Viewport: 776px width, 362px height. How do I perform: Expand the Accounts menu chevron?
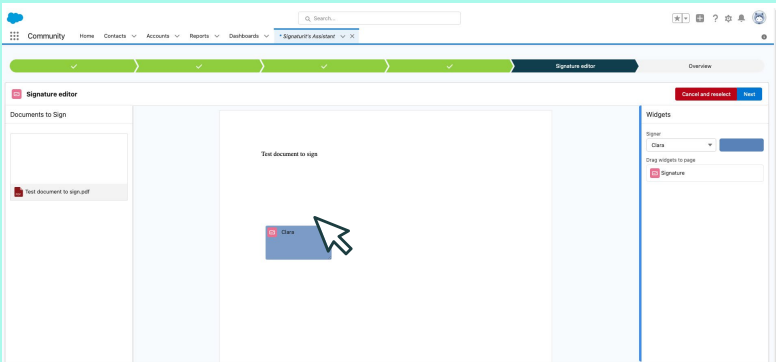[177, 36]
